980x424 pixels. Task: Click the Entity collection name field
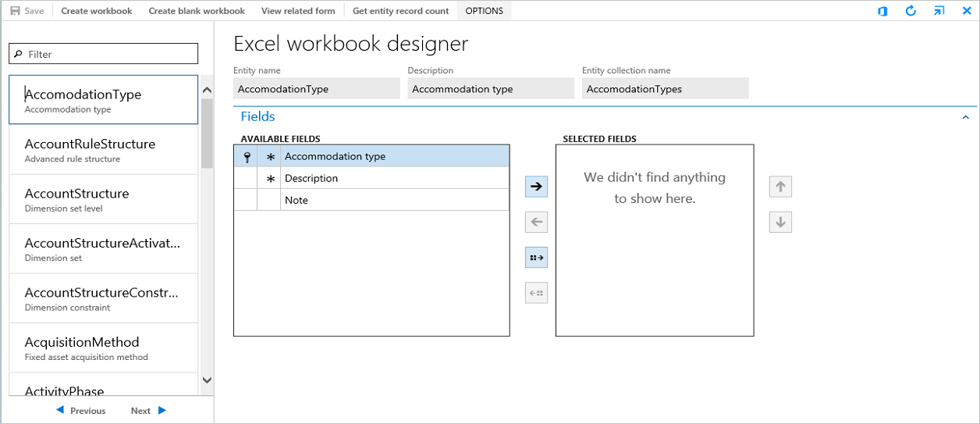[x=666, y=88]
